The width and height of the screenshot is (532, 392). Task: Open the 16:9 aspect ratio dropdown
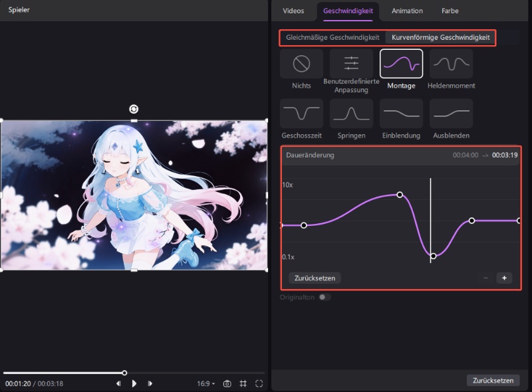click(x=205, y=383)
